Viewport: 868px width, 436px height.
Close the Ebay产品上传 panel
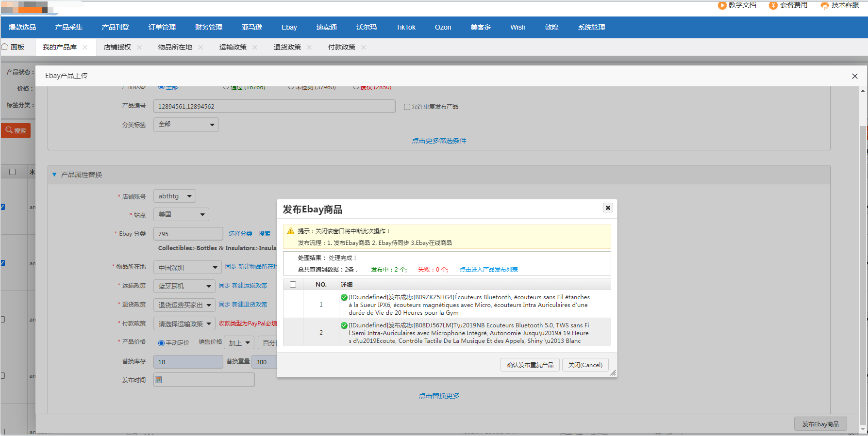[x=855, y=76]
